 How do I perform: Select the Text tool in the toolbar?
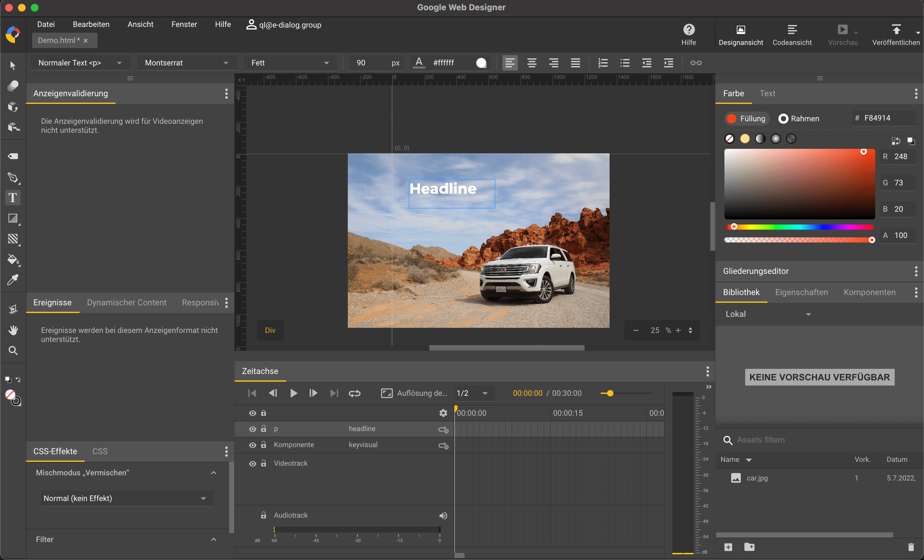[x=13, y=198]
